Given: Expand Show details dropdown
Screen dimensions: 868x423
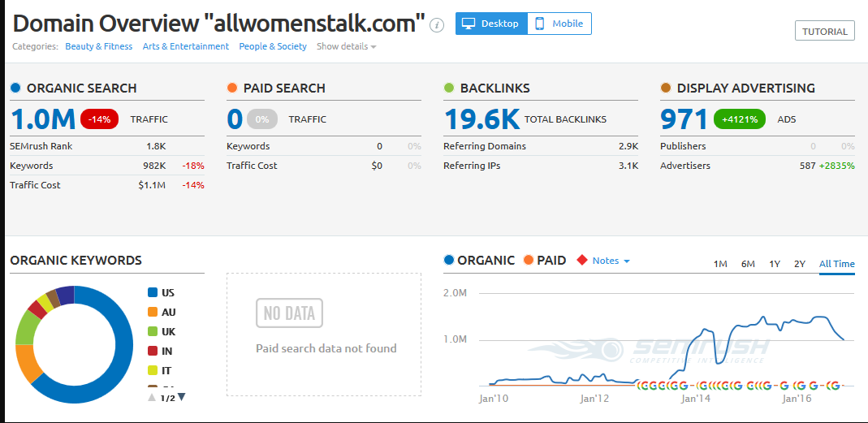Looking at the screenshot, I should [x=347, y=46].
